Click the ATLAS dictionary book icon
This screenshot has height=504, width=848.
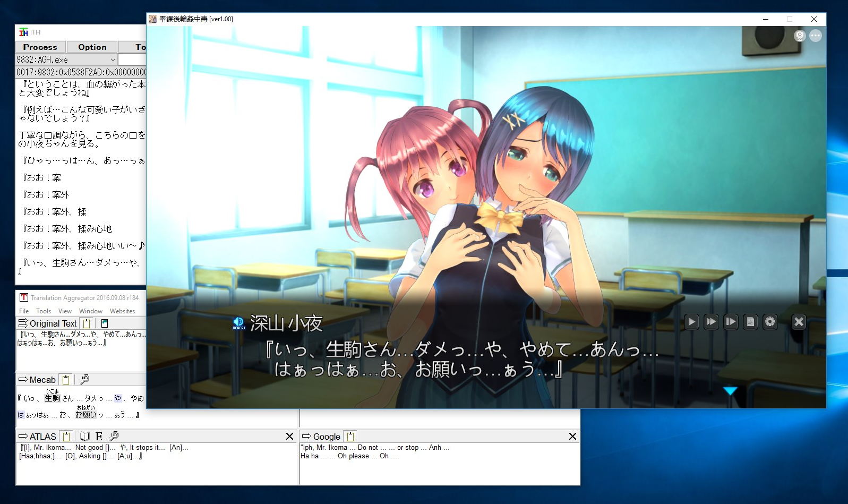(x=85, y=437)
